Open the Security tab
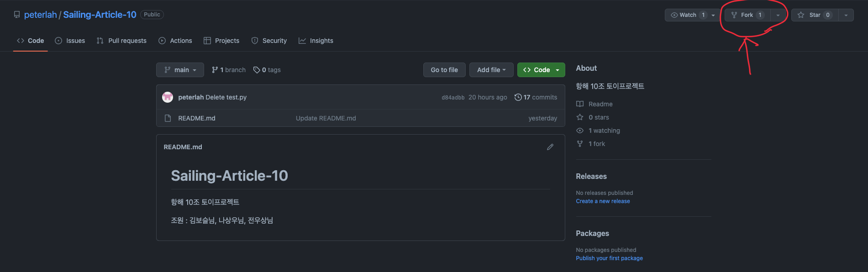 click(269, 41)
